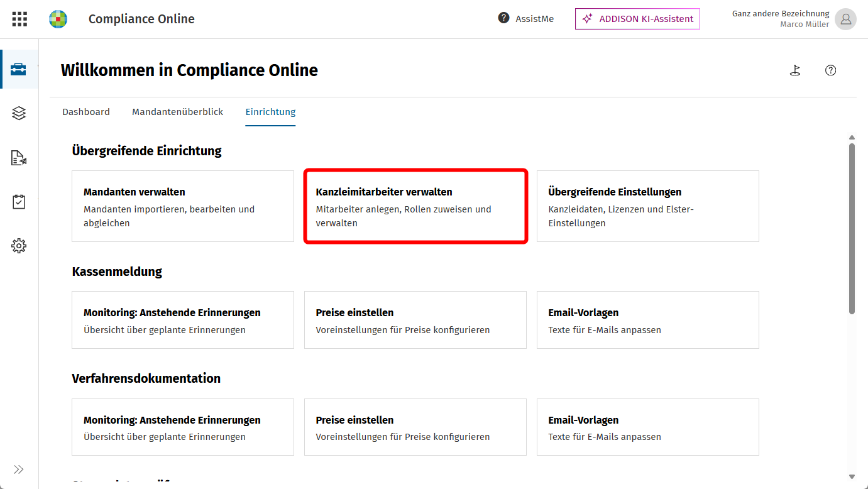Click the Verfahrensdokumentation section heading
This screenshot has width=868, height=489.
(146, 378)
